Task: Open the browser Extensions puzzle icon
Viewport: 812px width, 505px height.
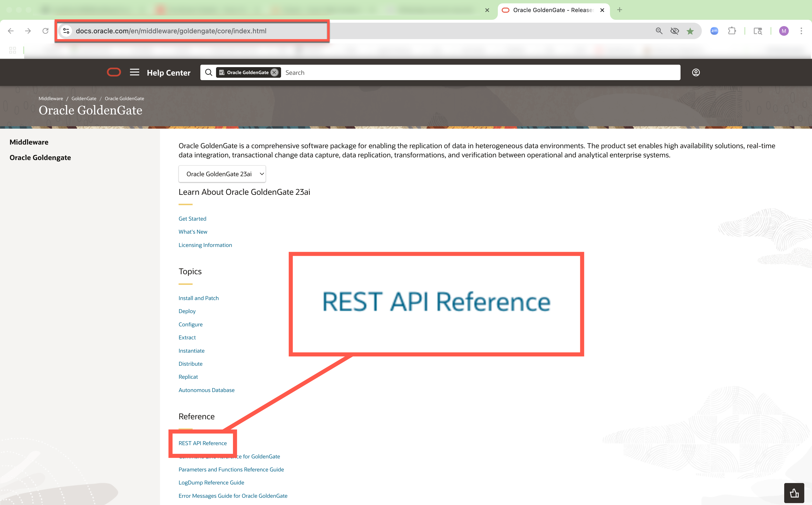Action: [732, 31]
